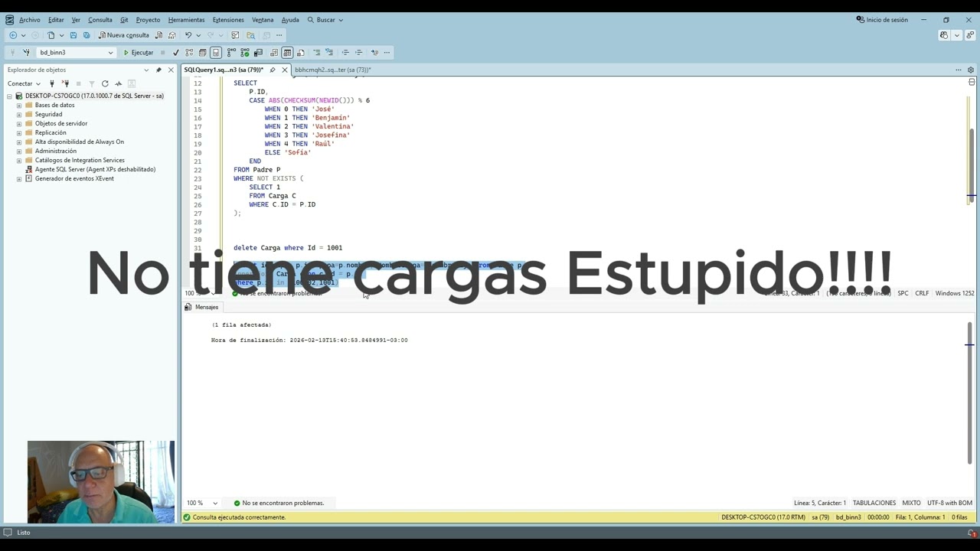The height and width of the screenshot is (551, 980).
Task: Select Results to grid icon
Action: click(287, 53)
